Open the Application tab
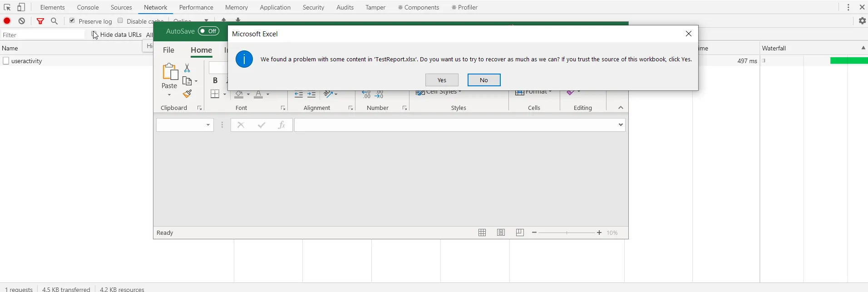This screenshot has height=292, width=868. click(275, 7)
